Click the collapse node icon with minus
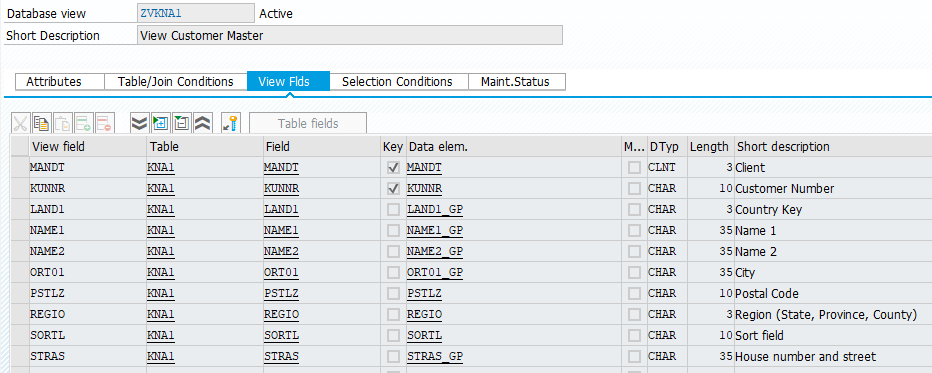 (x=182, y=124)
